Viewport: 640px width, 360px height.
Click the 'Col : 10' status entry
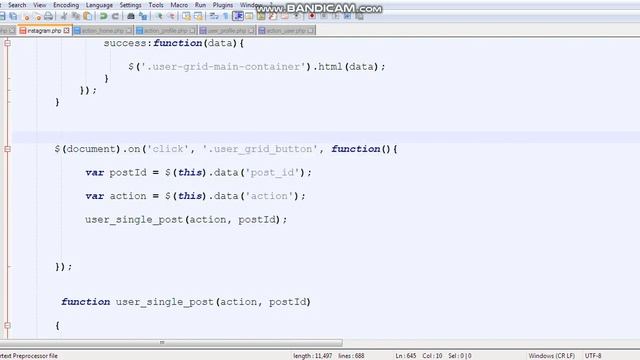click(432, 356)
